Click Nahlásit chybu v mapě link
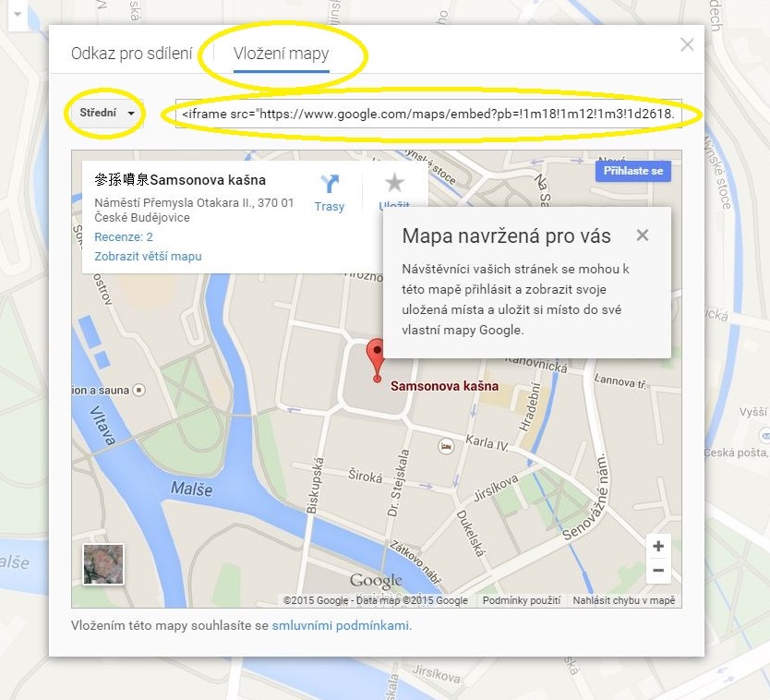The width and height of the screenshot is (770, 700). [623, 600]
